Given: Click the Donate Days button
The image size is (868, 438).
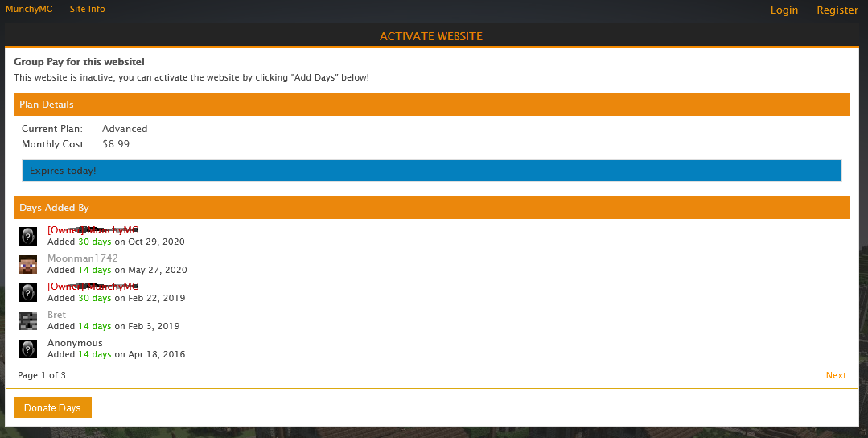Looking at the screenshot, I should point(52,407).
